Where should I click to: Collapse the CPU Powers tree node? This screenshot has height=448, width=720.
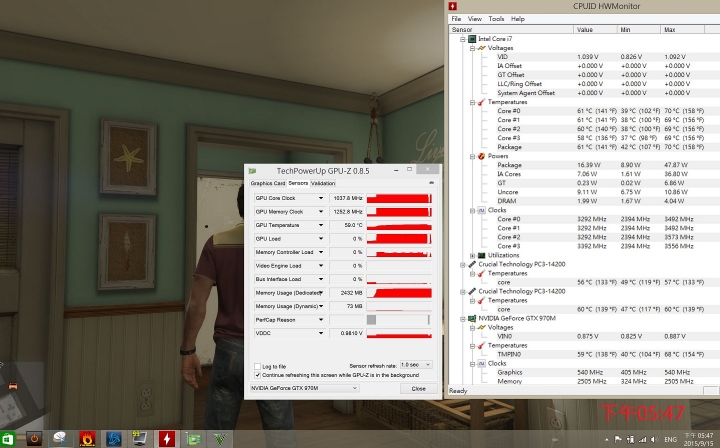point(472,156)
